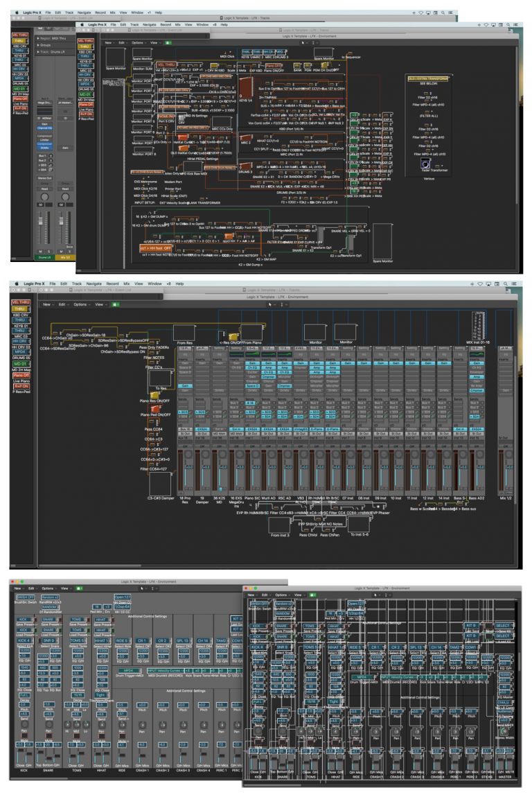Screen dimensions: 532x797
Task: Open Window menu in mixer screenshot menu bar
Action: point(154,283)
